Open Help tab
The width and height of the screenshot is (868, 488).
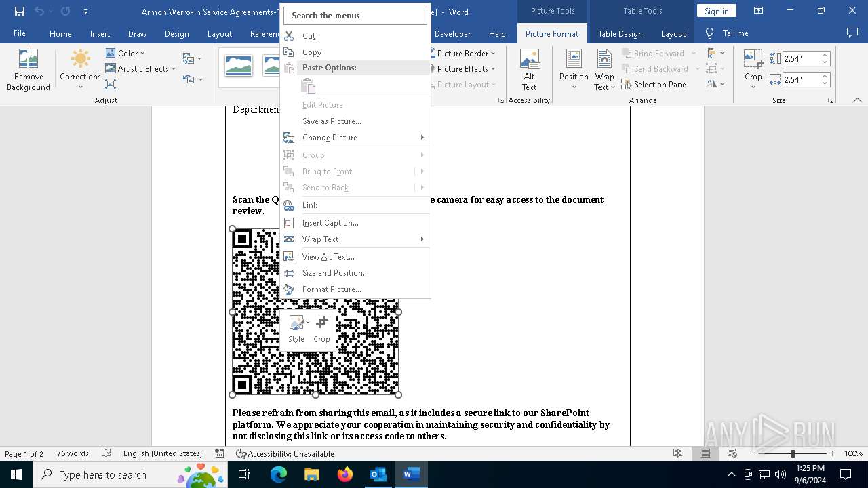[497, 33]
